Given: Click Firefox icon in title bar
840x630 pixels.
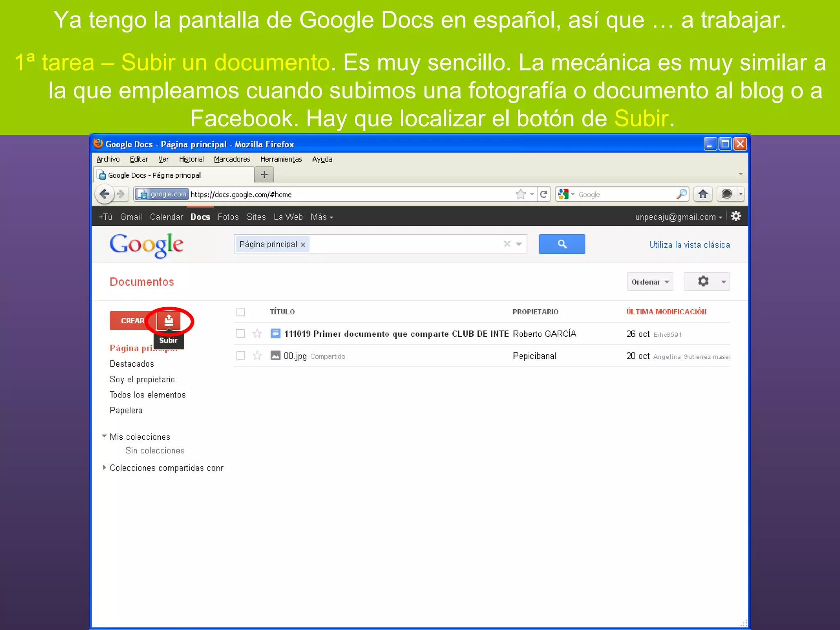Looking at the screenshot, I should point(98,144).
